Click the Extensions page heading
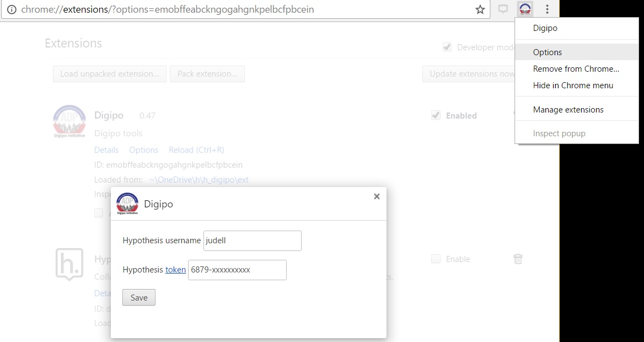 73,43
